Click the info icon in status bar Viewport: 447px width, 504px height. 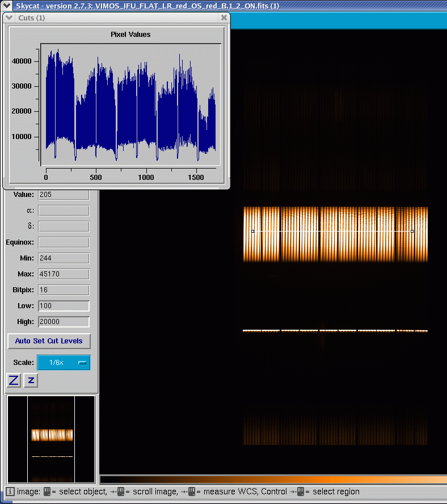tap(10, 492)
